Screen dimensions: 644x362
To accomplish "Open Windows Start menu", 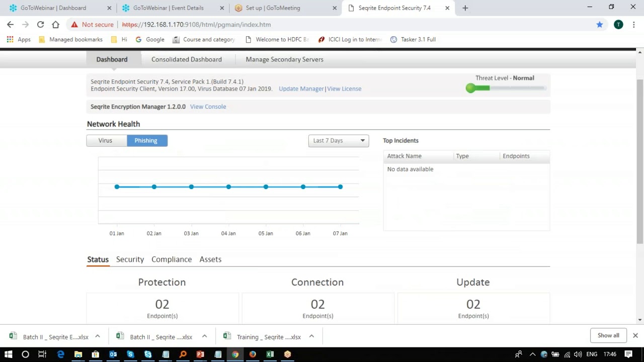I will [9, 354].
